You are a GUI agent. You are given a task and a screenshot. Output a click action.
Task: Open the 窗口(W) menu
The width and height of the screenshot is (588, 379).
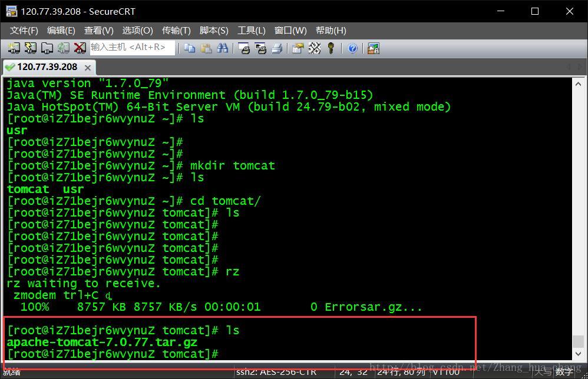coord(290,31)
